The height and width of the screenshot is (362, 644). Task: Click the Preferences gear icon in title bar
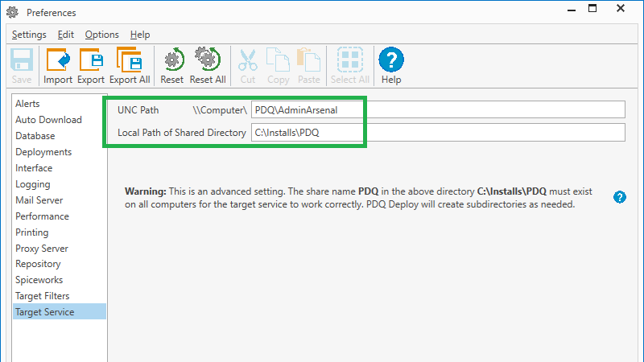(x=14, y=13)
